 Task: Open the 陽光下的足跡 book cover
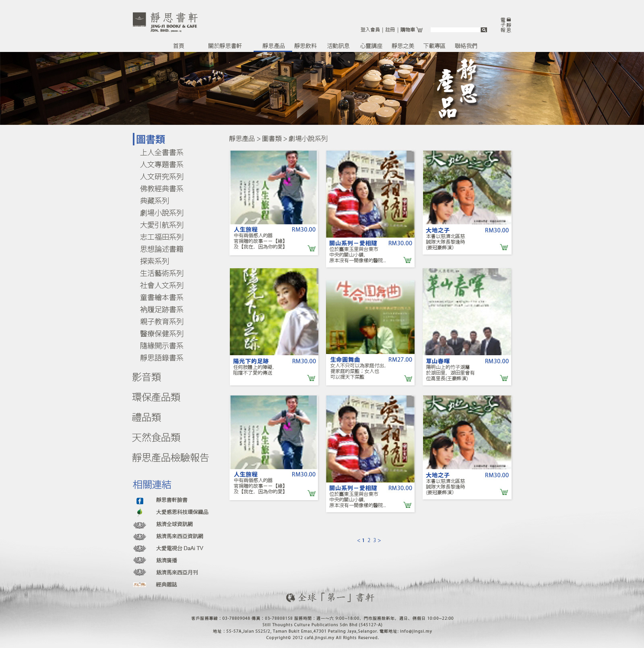(274, 312)
